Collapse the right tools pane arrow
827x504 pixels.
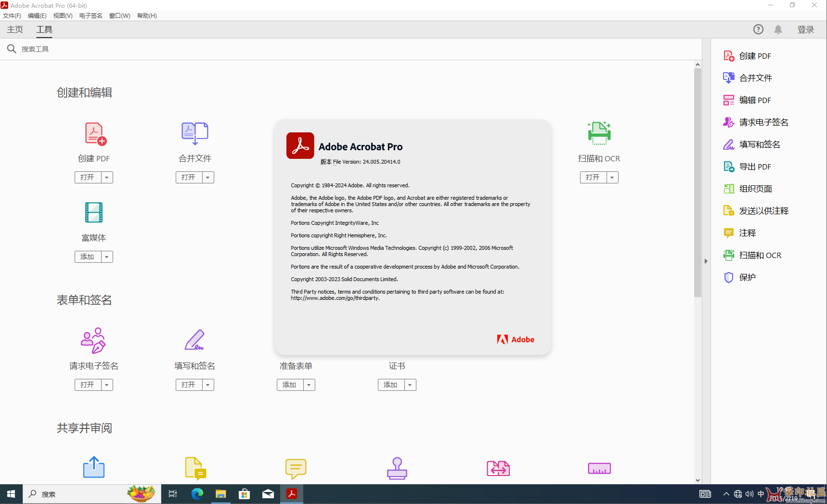click(x=706, y=261)
